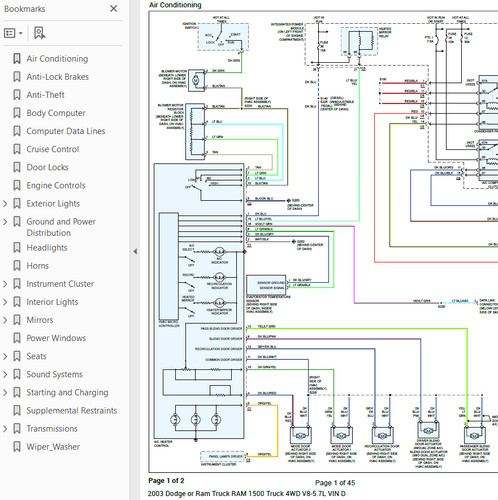
Task: Click the 2003 Dodge Ram Truck caption
Action: 247,494
